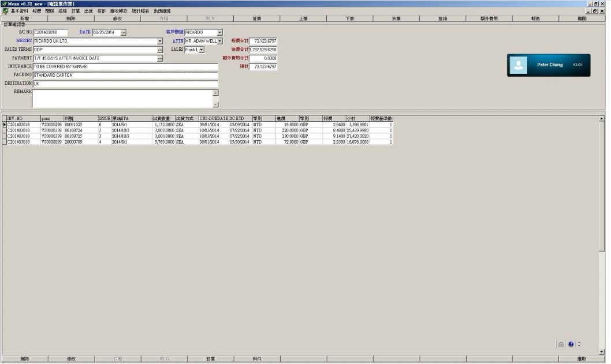Select part number cell 20000709
The height and width of the screenshot is (364, 611).
click(x=81, y=142)
